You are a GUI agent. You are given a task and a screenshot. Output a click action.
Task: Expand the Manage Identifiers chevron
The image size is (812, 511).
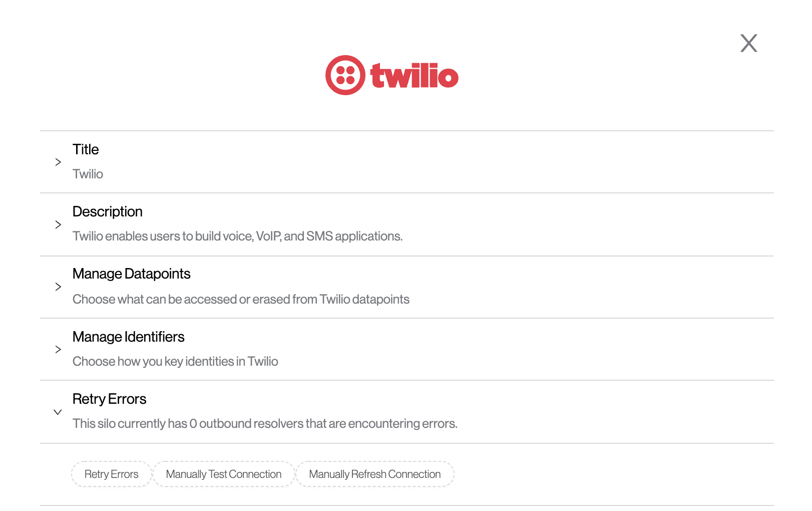click(x=58, y=349)
